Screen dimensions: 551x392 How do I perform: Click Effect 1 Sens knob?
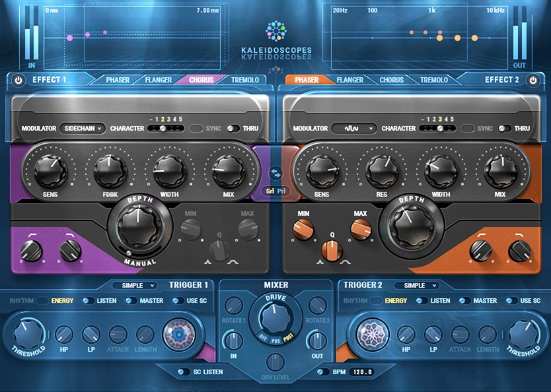(x=50, y=172)
